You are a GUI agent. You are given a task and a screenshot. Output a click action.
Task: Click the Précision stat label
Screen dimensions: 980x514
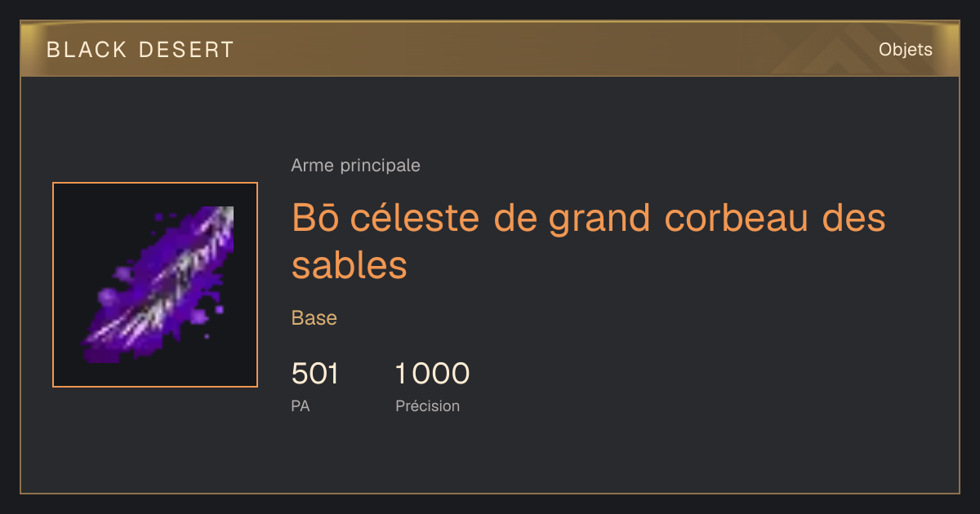427,405
